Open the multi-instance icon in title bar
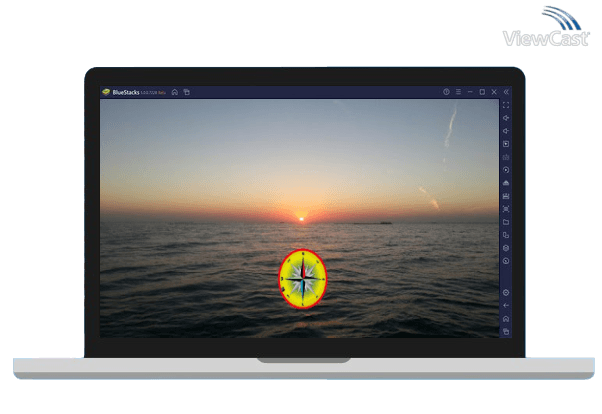The height and width of the screenshot is (414, 602). 186,92
